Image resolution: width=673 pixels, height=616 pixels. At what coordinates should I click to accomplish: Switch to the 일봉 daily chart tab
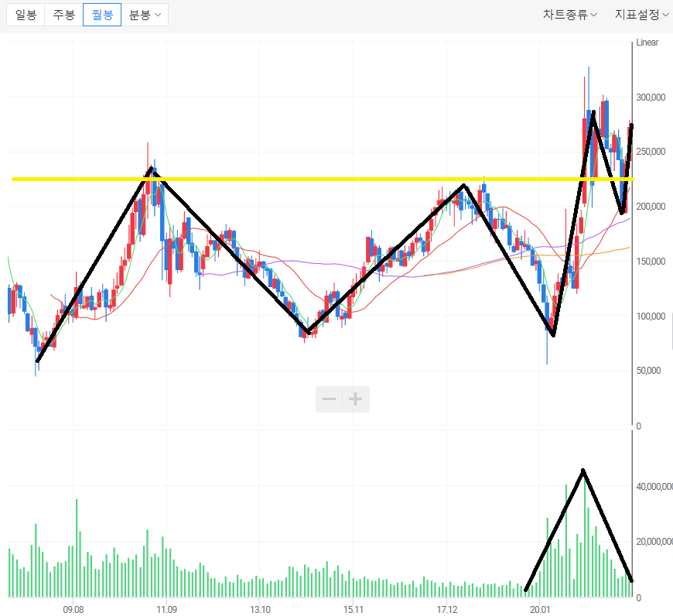(26, 15)
